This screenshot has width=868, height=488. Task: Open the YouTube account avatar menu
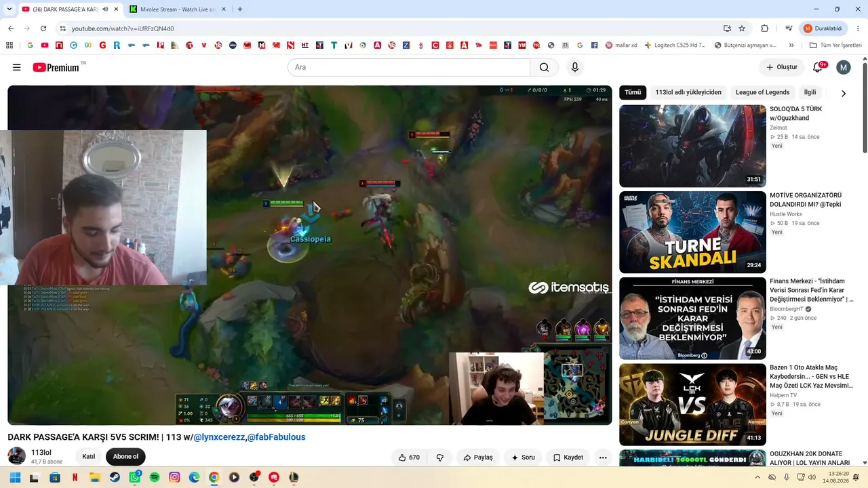click(844, 67)
